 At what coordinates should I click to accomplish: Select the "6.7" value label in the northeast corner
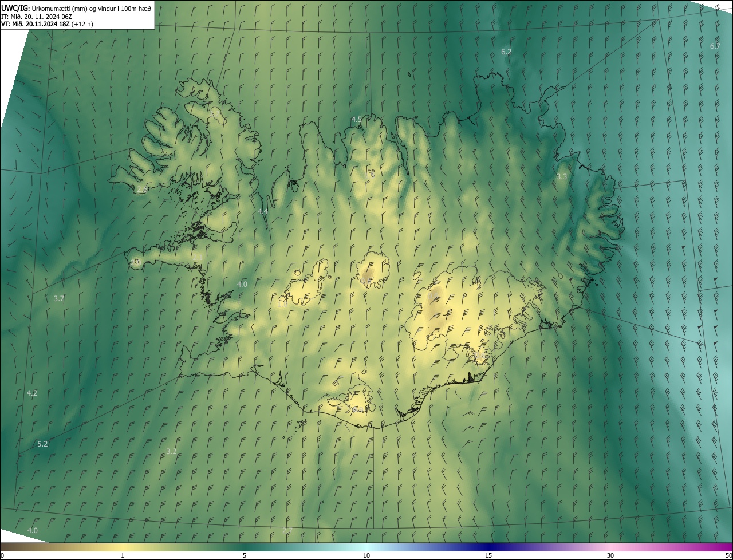(x=715, y=46)
